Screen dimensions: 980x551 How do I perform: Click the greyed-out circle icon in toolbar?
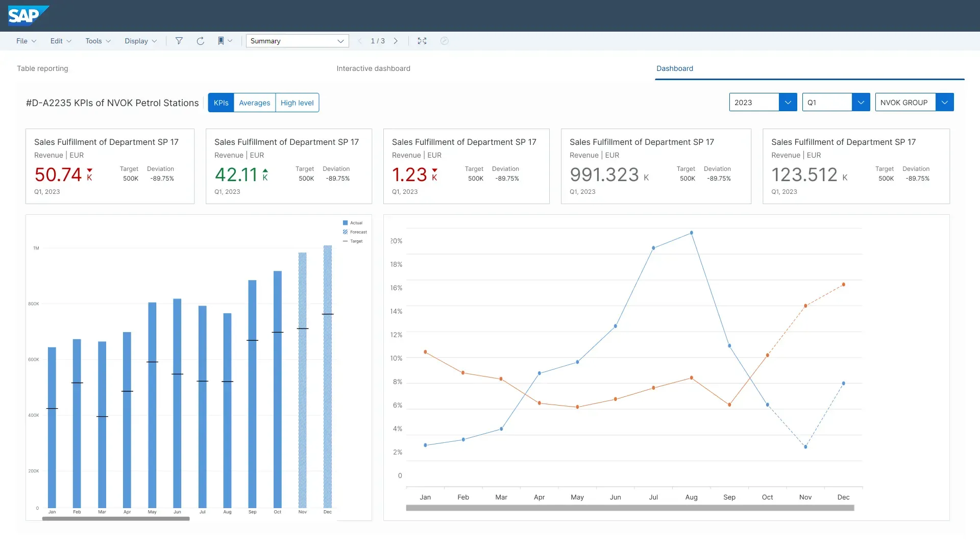[x=445, y=41]
